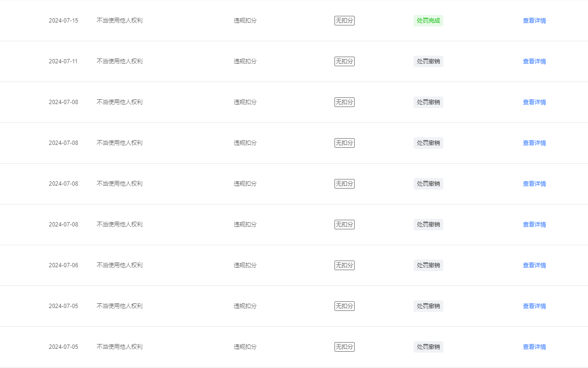View details of the last 2024-07-08 record
588x368 pixels.
pyautogui.click(x=534, y=225)
